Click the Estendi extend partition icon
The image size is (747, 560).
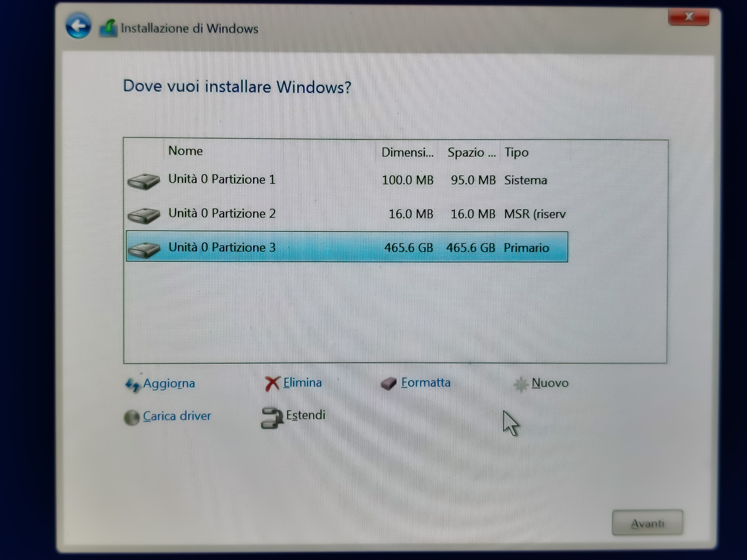click(272, 418)
